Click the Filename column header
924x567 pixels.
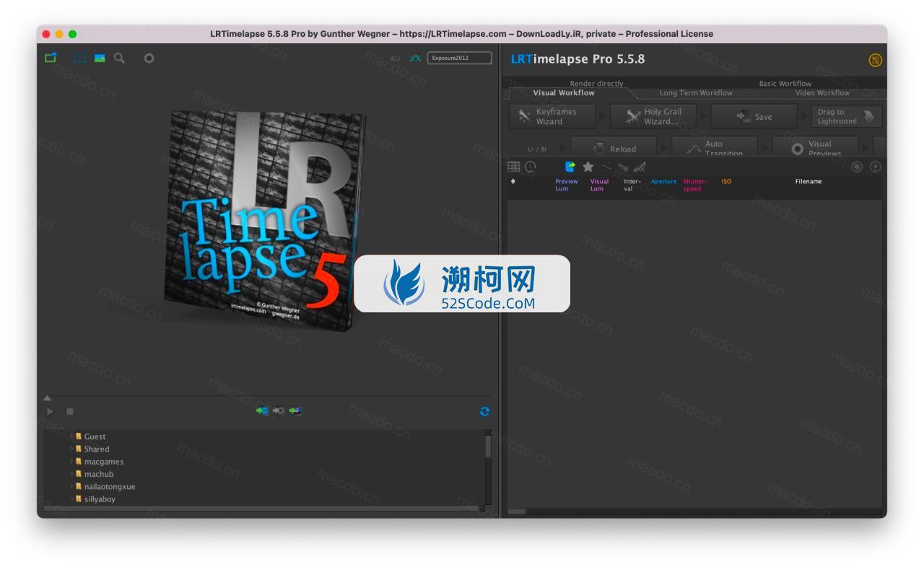[x=808, y=182]
